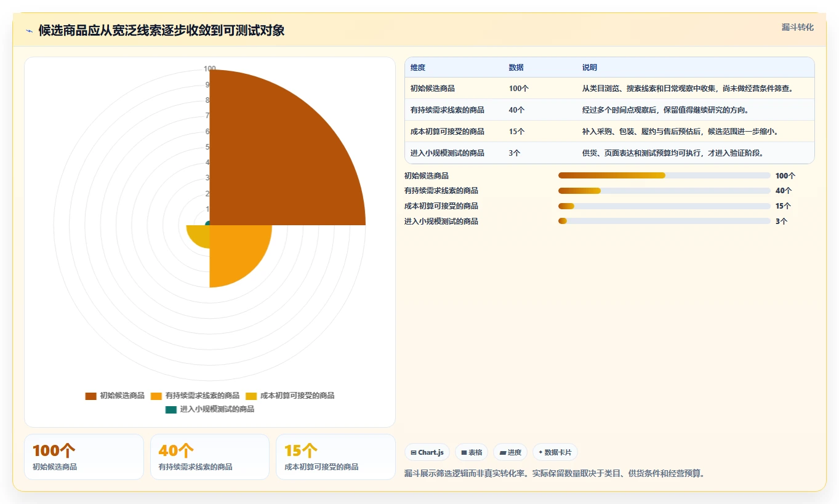Click progress bar for 成本初算可接受的商品
Screen dimensions: 839x504
[664, 206]
